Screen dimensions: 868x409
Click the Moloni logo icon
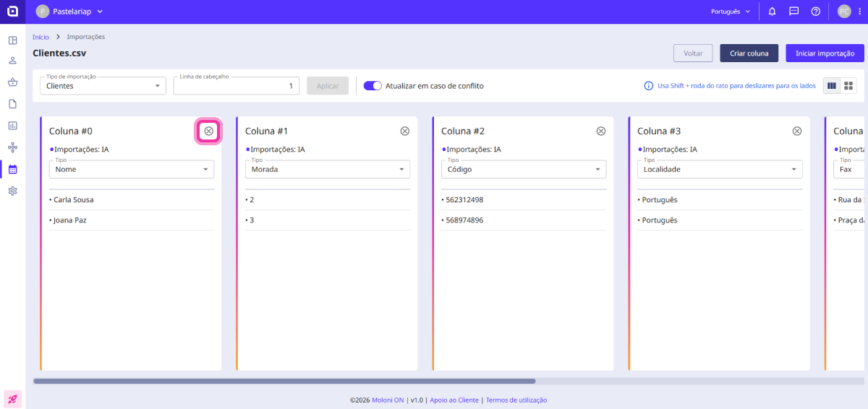pos(12,12)
